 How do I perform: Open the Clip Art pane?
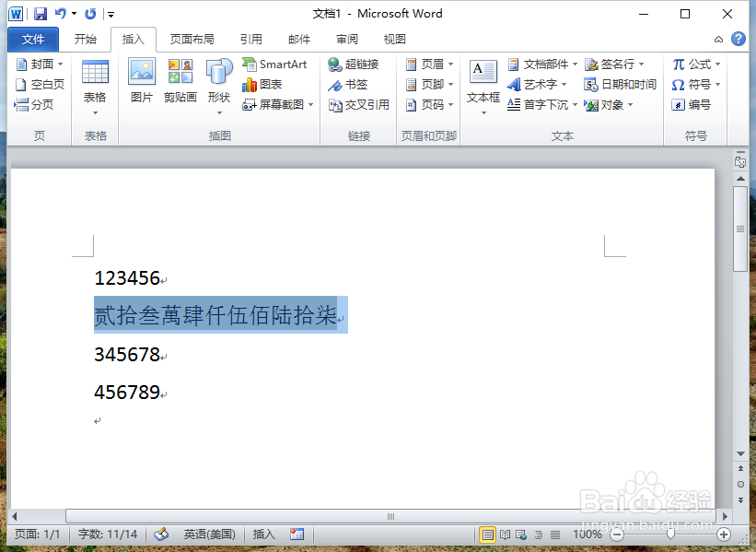[180, 83]
